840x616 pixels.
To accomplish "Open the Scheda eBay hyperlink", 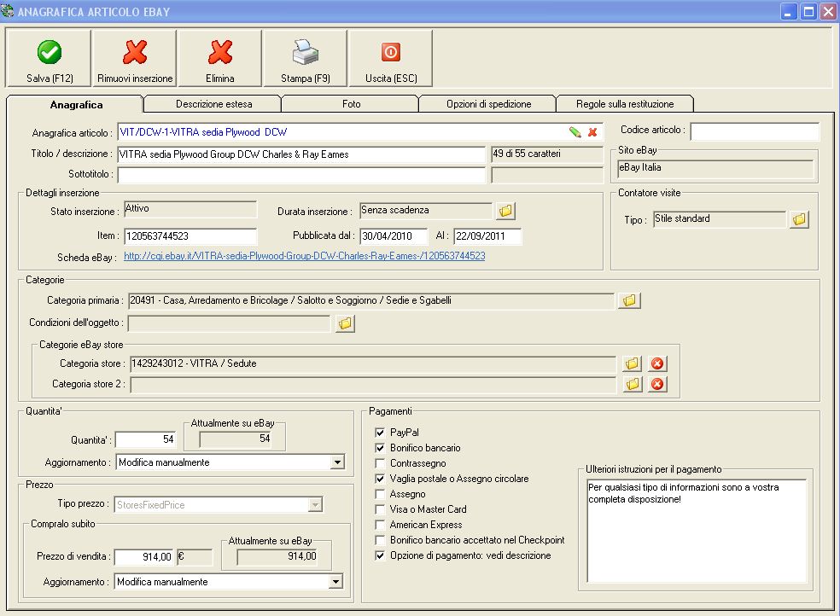I will tap(304, 256).
